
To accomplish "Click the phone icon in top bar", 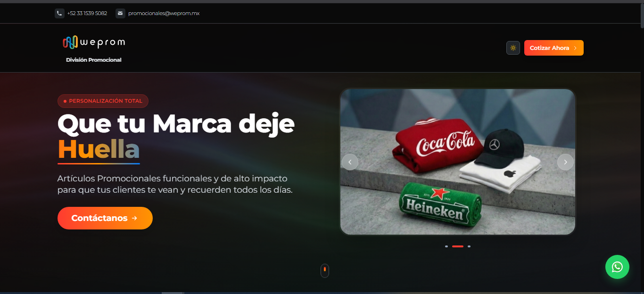I will (x=59, y=14).
